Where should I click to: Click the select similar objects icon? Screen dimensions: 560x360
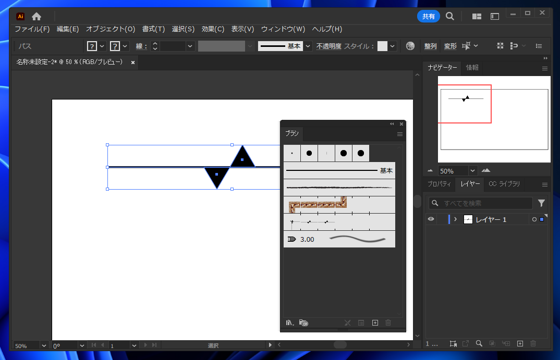click(514, 46)
